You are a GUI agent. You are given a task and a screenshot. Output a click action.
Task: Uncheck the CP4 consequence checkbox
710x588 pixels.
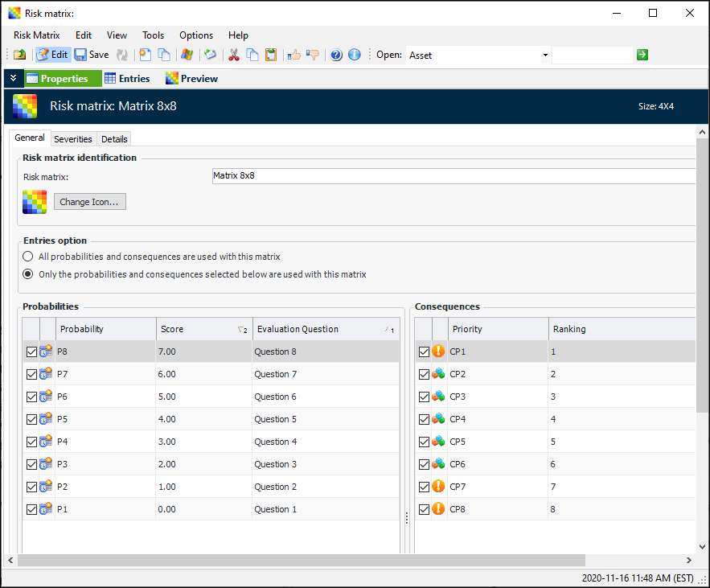pos(424,419)
